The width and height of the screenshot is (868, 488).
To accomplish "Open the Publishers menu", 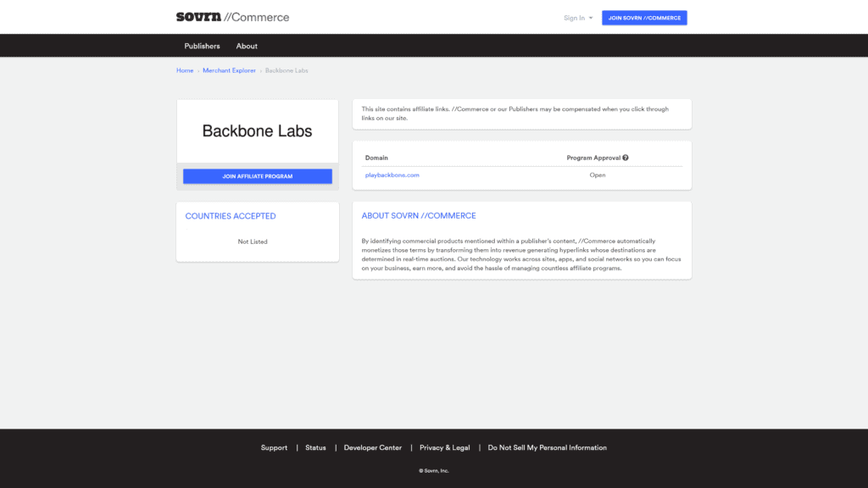I will [202, 46].
